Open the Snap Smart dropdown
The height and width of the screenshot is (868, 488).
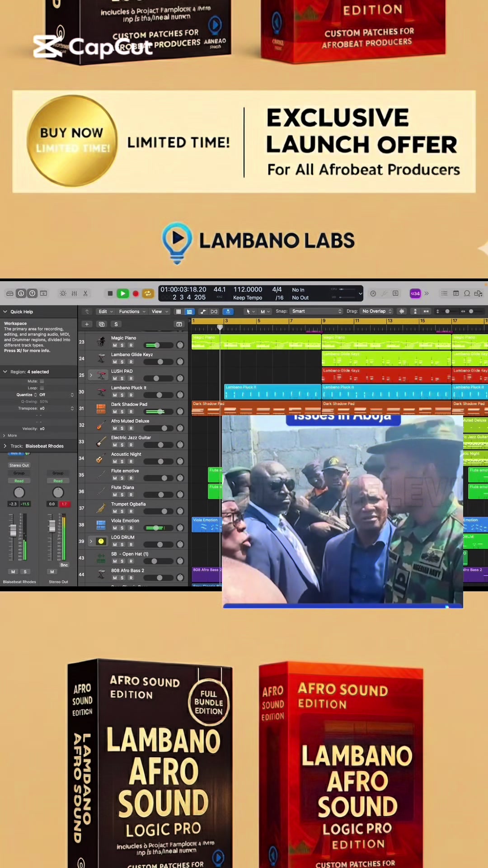pos(316,311)
